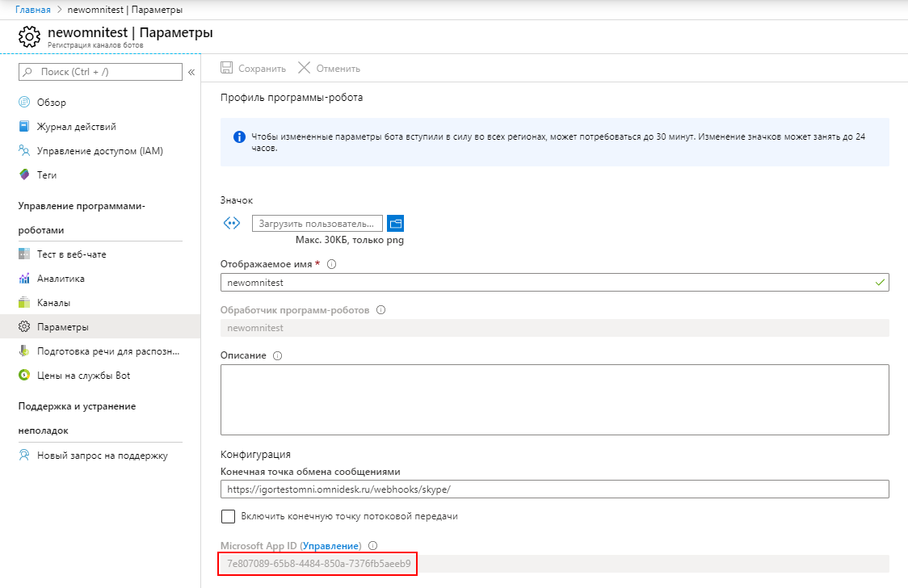Viewport: 908px width, 588px height.
Task: Click the Сохранить button
Action: 253,69
